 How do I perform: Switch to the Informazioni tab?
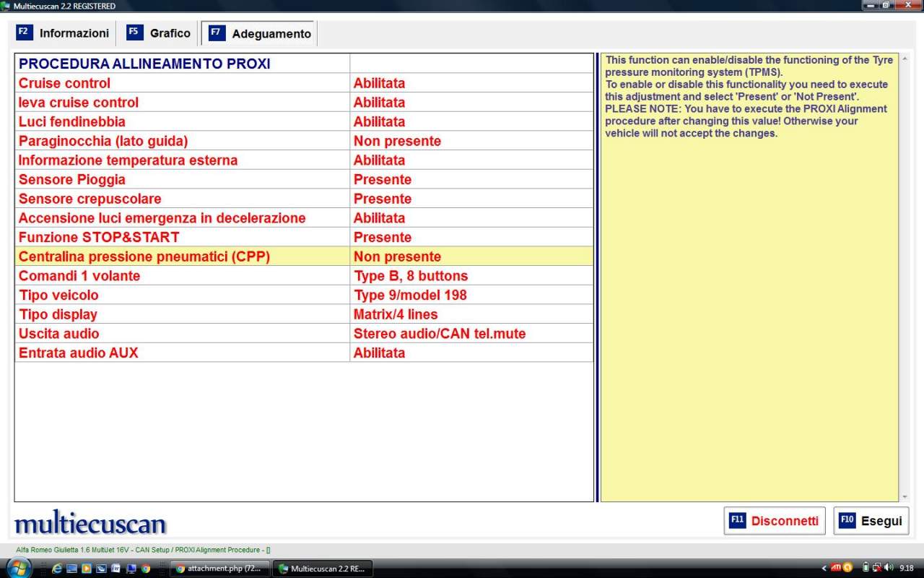coord(64,33)
